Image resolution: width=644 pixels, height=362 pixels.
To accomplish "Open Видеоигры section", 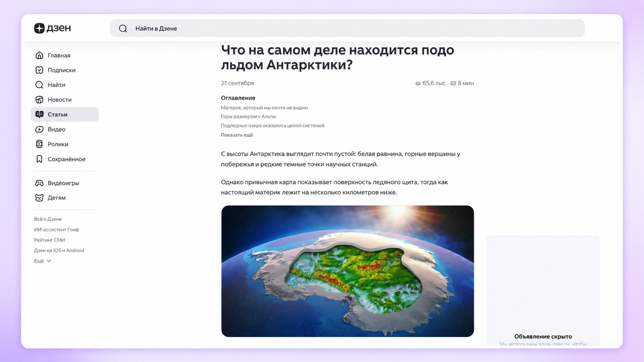I will click(64, 183).
